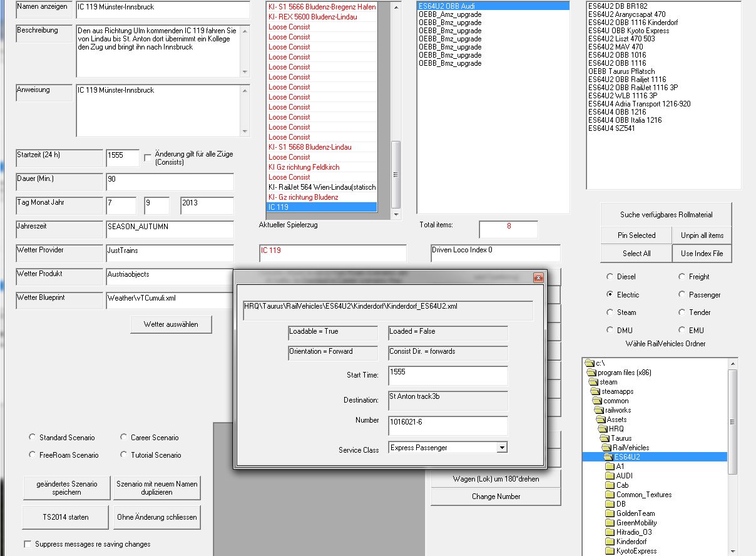This screenshot has height=556, width=756.
Task: Click the 'TS2014 starten' button
Action: 67,517
